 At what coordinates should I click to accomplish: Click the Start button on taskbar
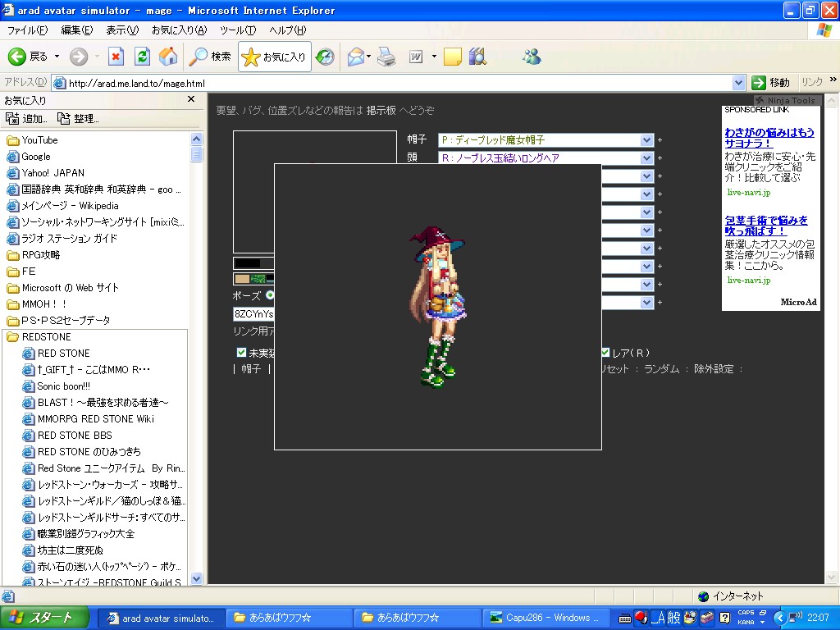[44, 618]
